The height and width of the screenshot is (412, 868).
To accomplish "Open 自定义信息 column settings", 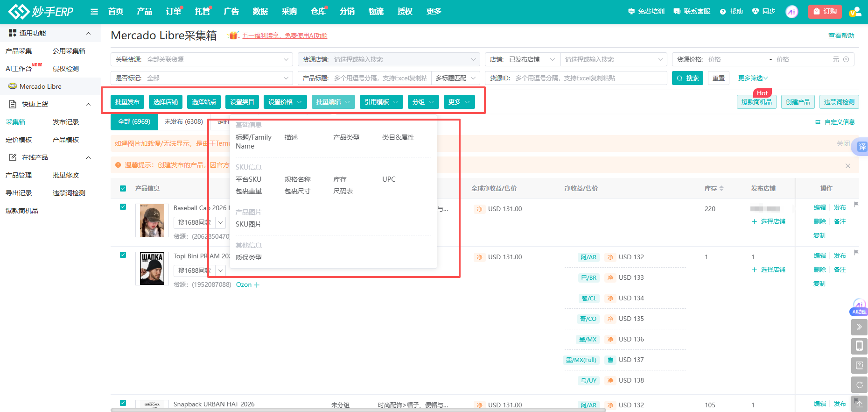I will [x=835, y=122].
